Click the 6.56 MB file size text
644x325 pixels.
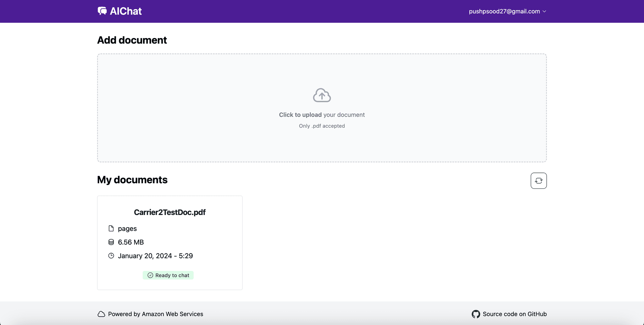[x=131, y=242]
